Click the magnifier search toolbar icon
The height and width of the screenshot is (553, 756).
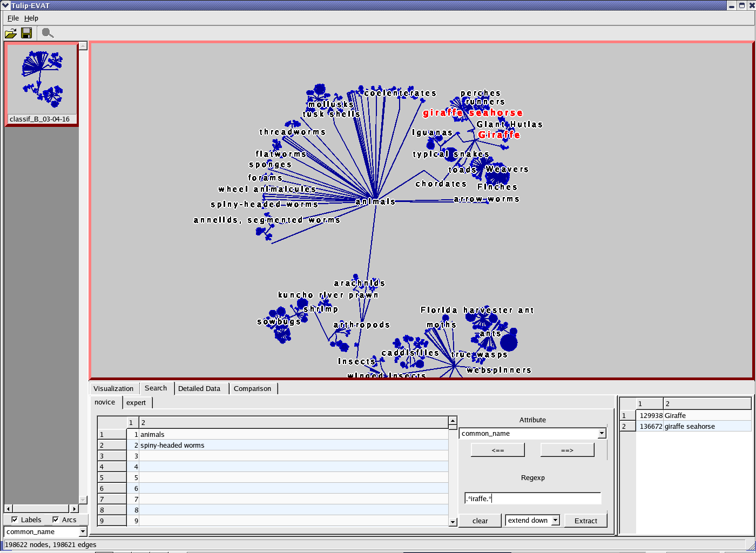(48, 33)
